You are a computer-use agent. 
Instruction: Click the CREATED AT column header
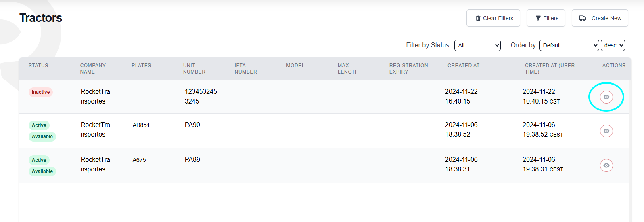[464, 66]
